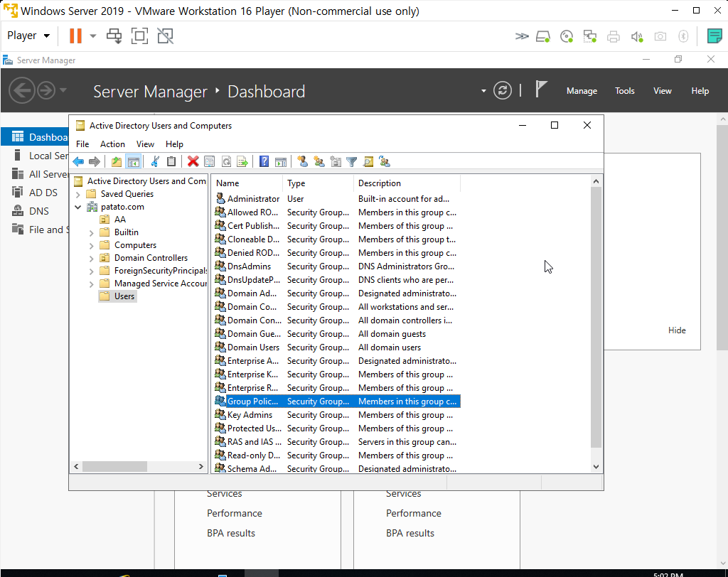This screenshot has width=728, height=577.
Task: Expand the ForeignSecurityPrincipals node
Action: (x=92, y=271)
